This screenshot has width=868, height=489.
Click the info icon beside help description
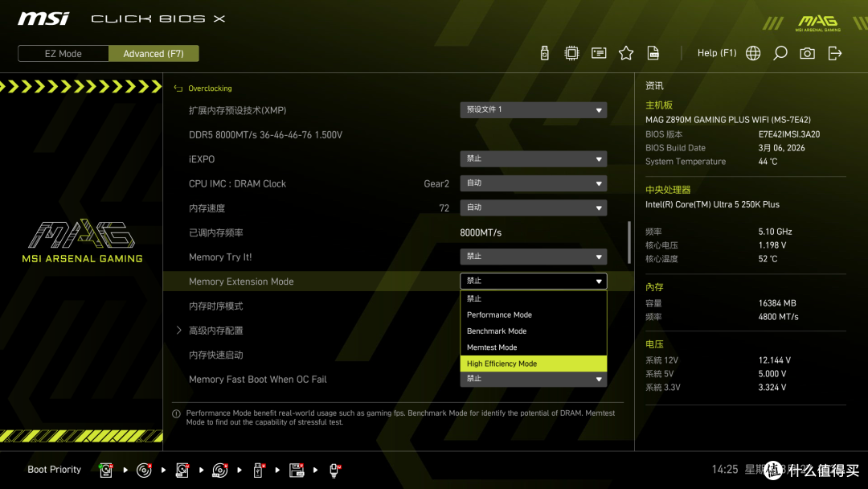[176, 413]
